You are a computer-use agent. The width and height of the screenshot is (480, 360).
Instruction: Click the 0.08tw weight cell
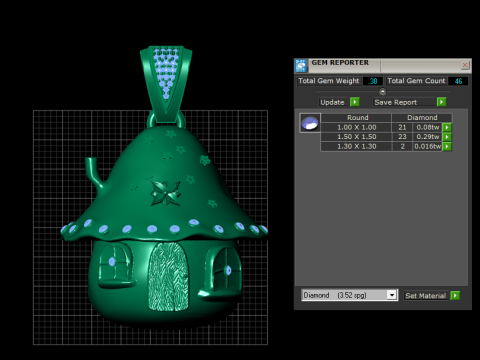(428, 127)
